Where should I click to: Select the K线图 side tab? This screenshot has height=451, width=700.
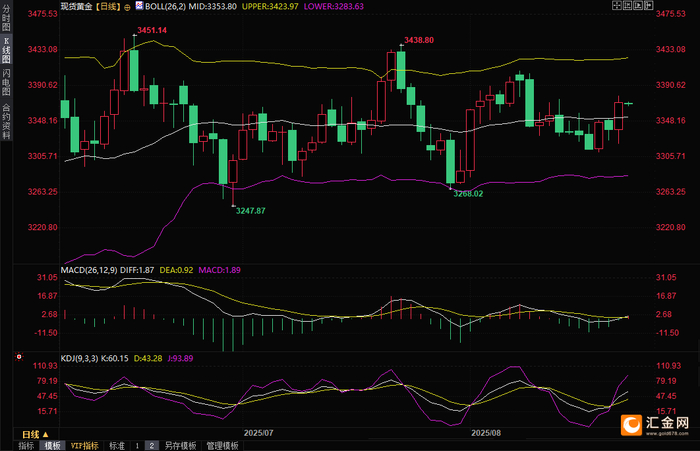coord(6,50)
